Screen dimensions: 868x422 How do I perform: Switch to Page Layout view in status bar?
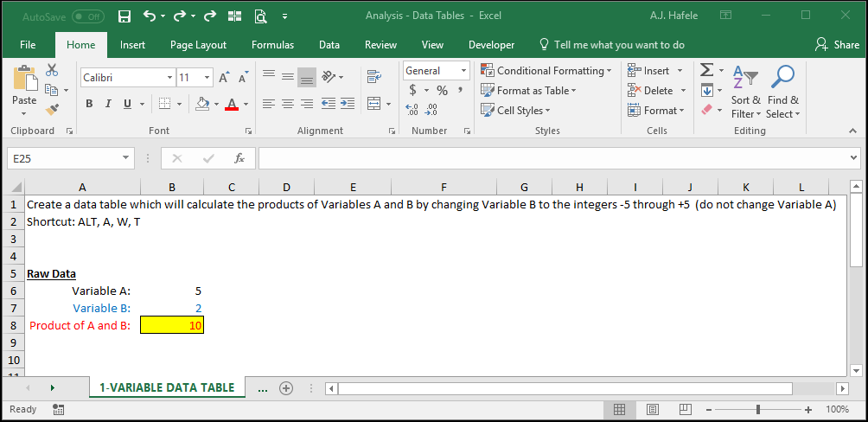pos(653,409)
